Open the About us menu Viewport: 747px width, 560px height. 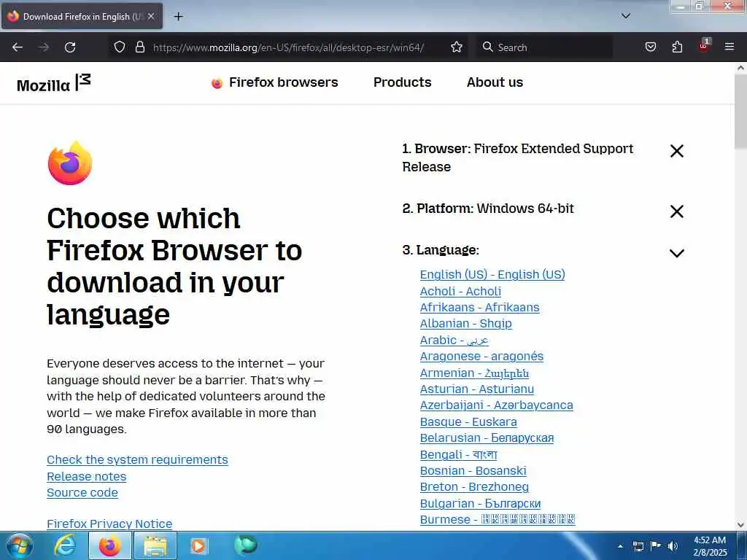click(x=495, y=82)
